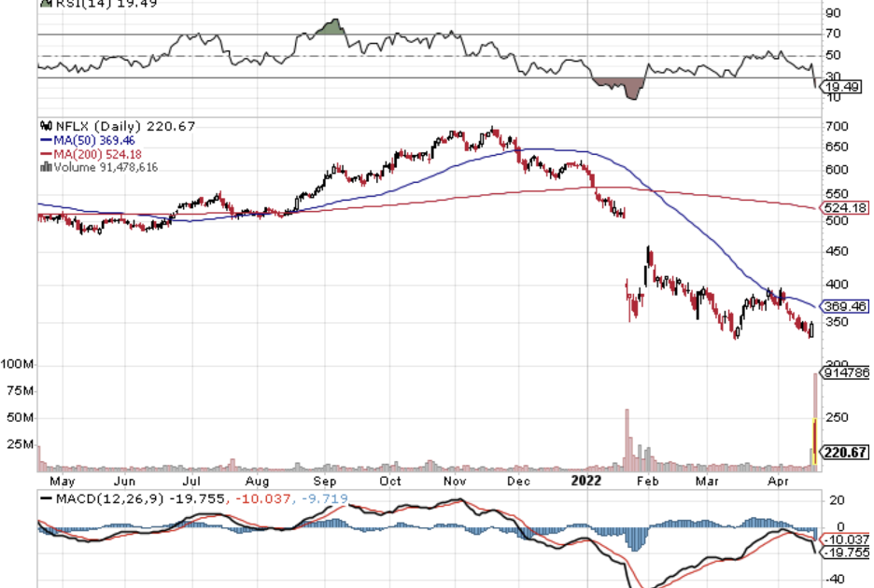Click the Aug label on time axis
Viewport: 874px width, 588px height.
(x=258, y=482)
